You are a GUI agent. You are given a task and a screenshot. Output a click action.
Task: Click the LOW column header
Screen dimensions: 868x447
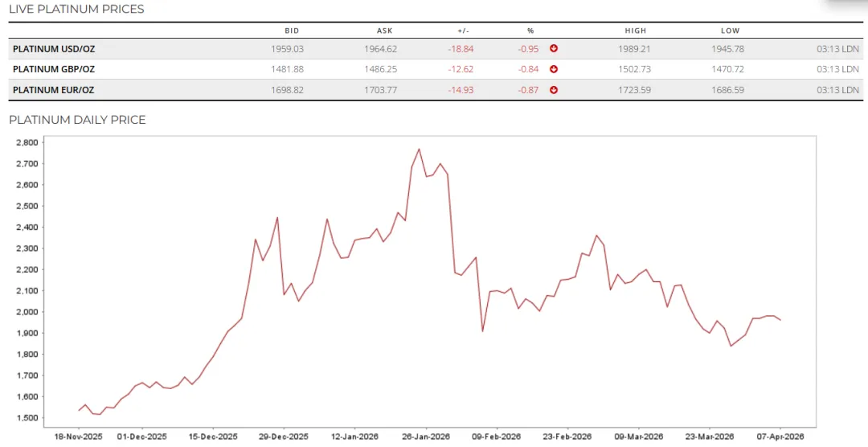[x=730, y=31]
